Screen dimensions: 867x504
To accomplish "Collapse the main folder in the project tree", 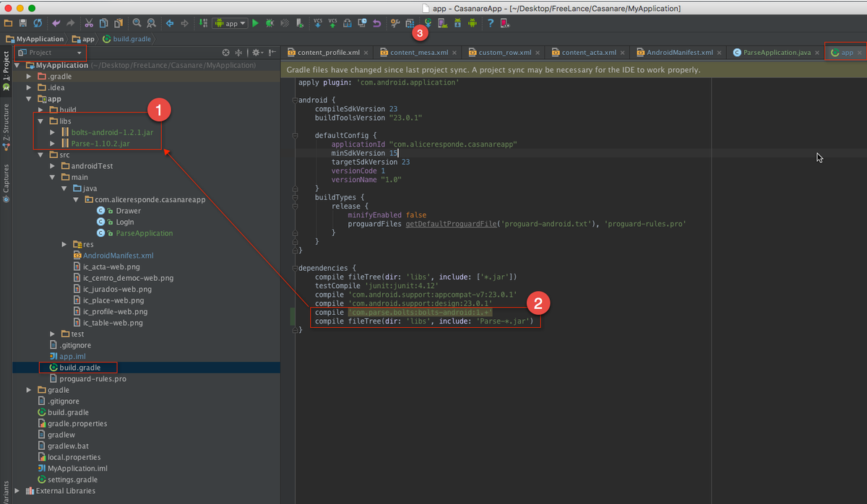I will 53,176.
